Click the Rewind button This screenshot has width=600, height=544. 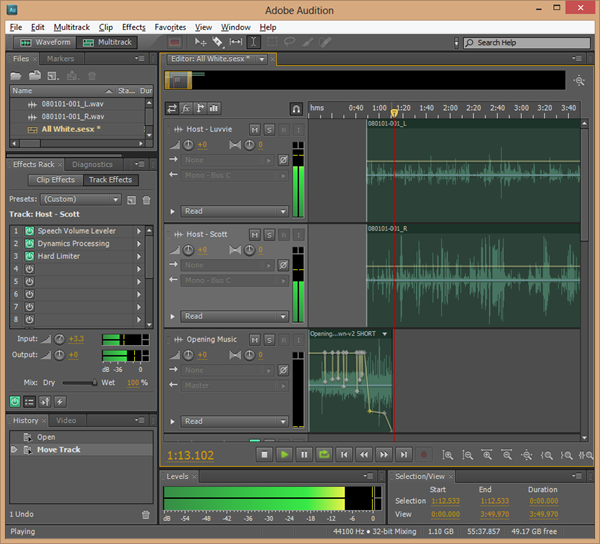364,454
